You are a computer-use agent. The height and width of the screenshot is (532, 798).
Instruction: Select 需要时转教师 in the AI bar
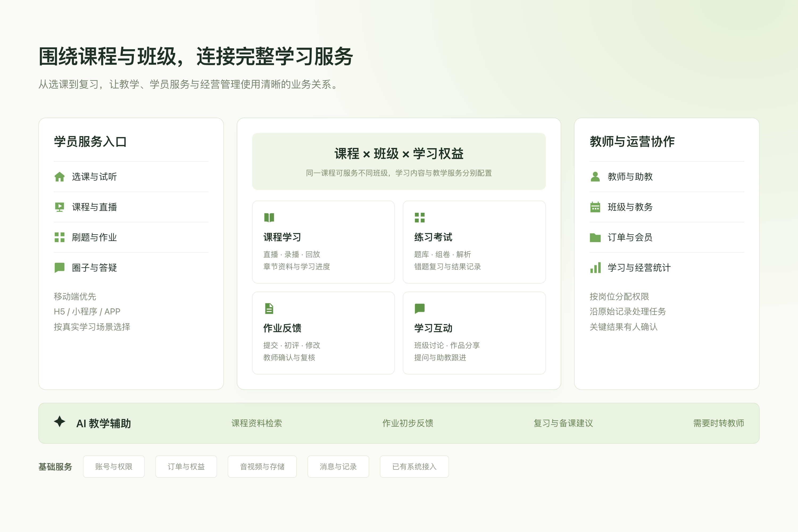click(719, 423)
